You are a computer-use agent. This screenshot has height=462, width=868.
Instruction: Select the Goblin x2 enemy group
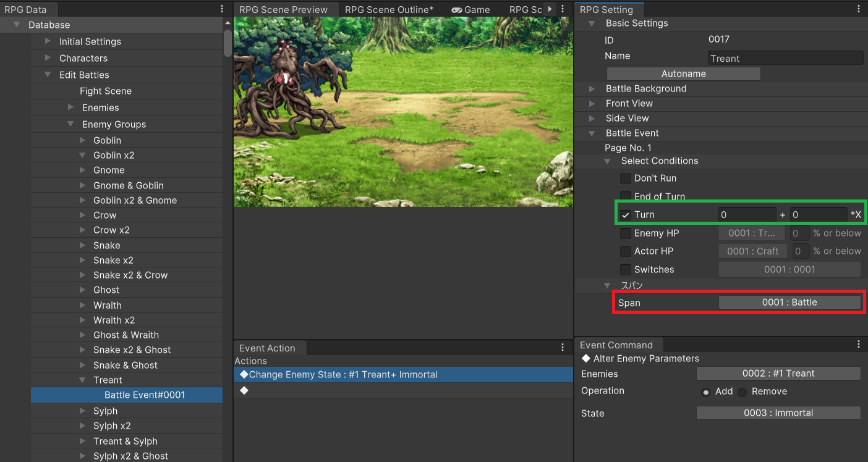(114, 156)
